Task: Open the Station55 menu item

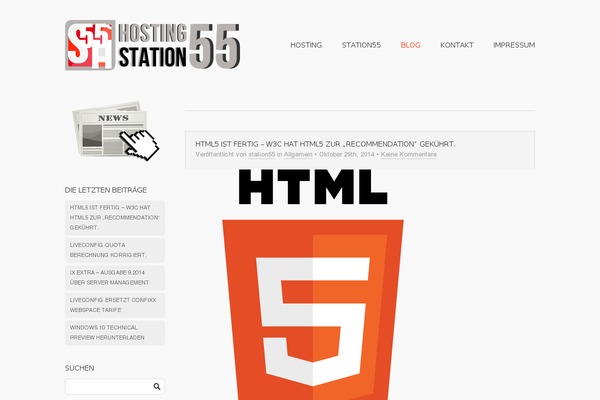Action: 361,45
